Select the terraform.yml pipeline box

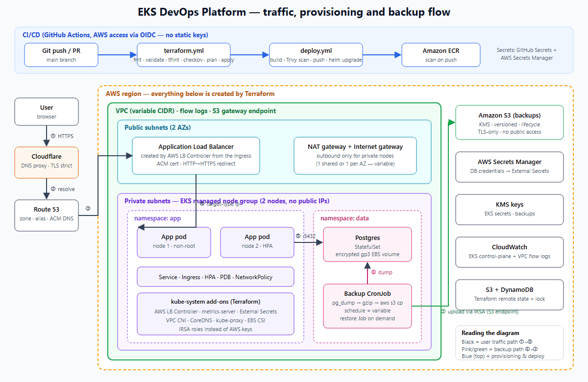184,55
